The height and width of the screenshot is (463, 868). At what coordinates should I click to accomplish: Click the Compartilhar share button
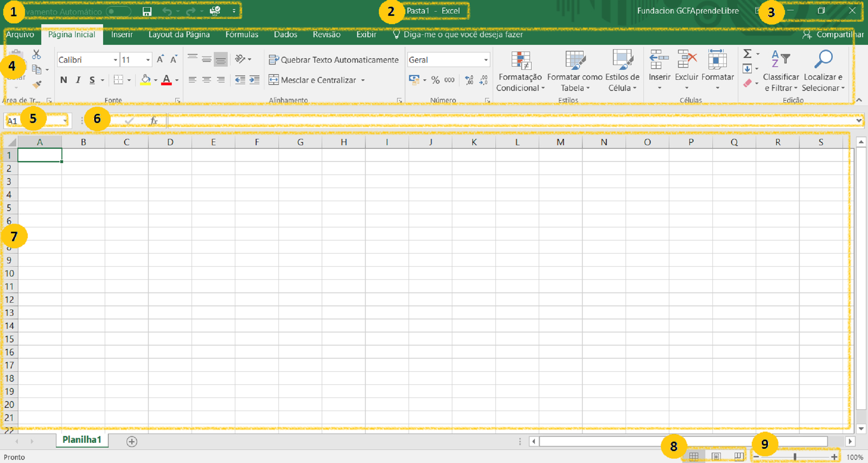point(833,35)
